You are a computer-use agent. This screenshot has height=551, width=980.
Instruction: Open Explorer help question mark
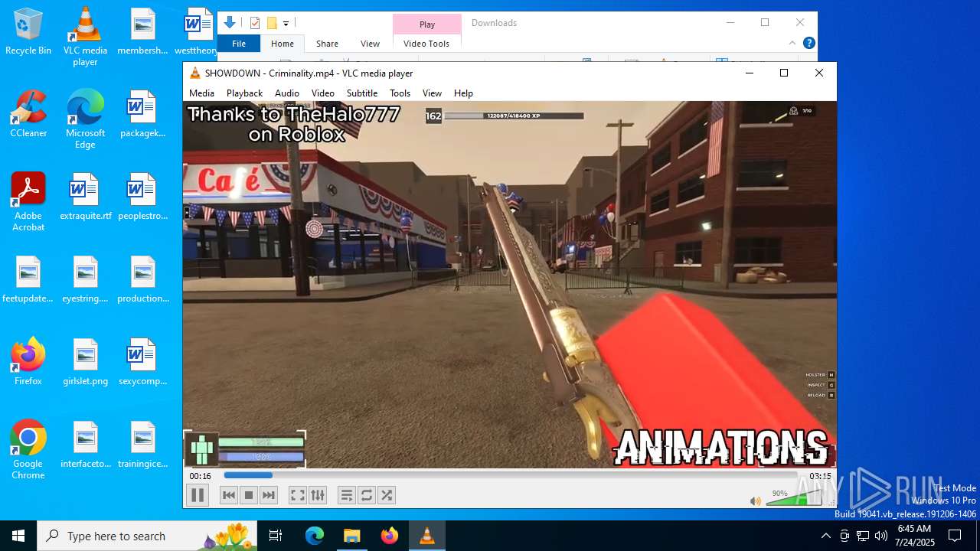(808, 43)
